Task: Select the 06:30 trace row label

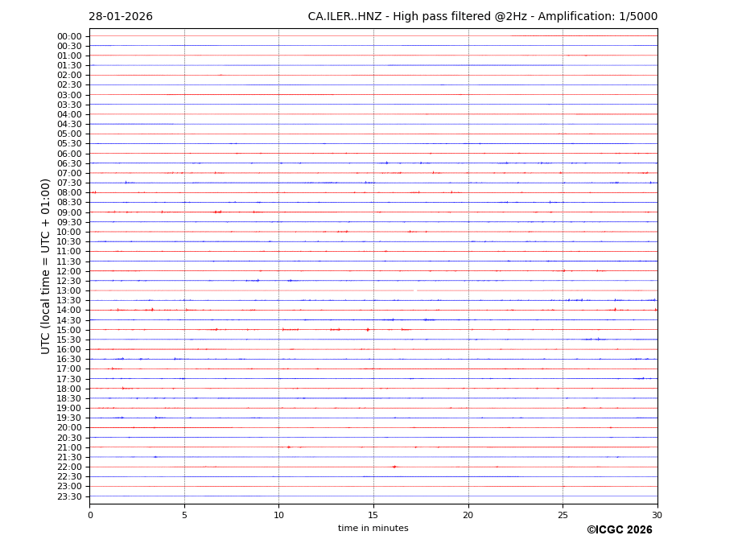Action: coord(69,163)
